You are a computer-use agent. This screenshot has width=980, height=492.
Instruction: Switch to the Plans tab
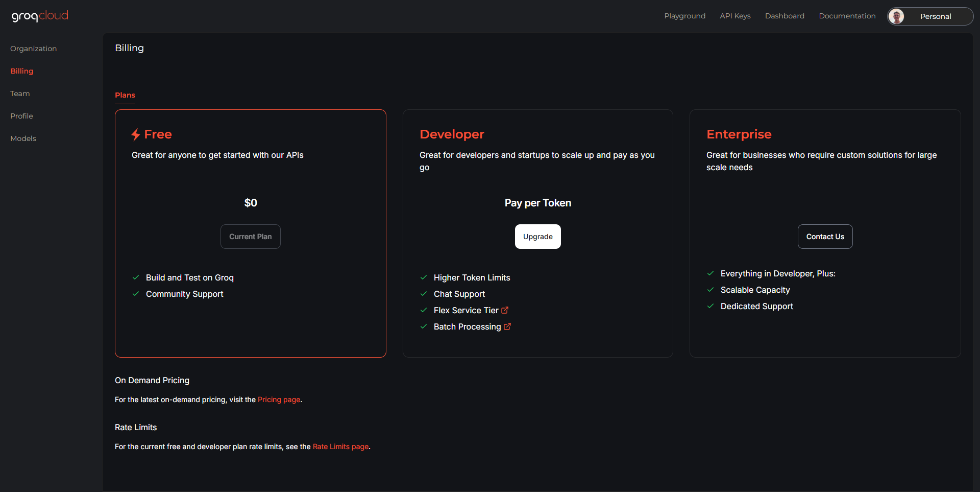click(125, 95)
